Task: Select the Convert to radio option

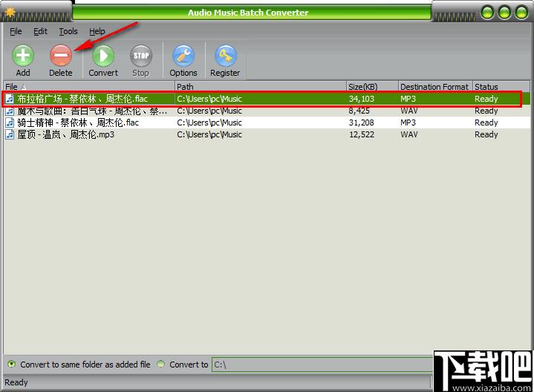Action: tap(160, 364)
